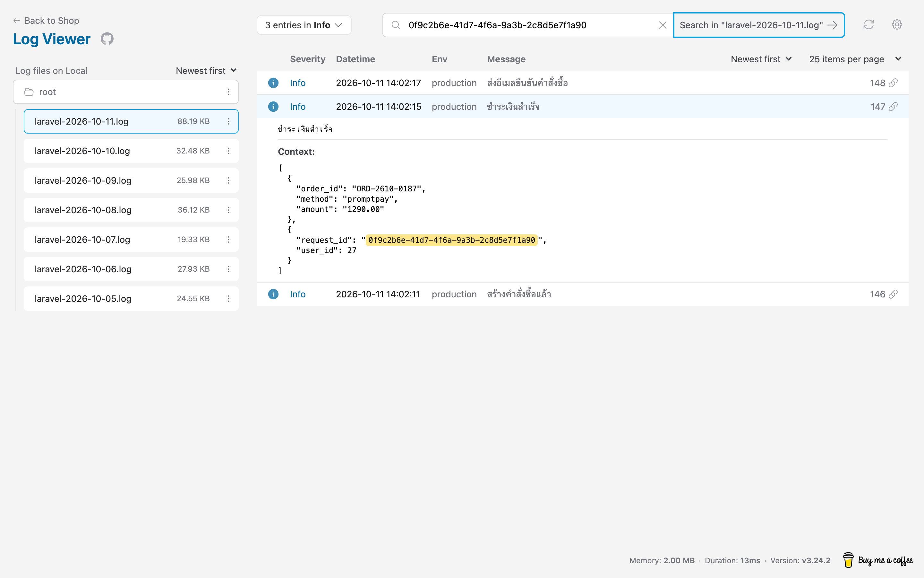The width and height of the screenshot is (924, 578).
Task: Open options for laravel-2026-10-05.log
Action: pyautogui.click(x=228, y=299)
